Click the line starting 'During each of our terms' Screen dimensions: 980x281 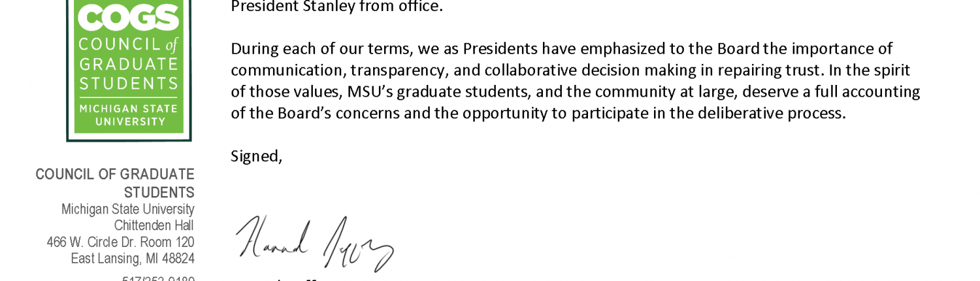click(x=562, y=49)
